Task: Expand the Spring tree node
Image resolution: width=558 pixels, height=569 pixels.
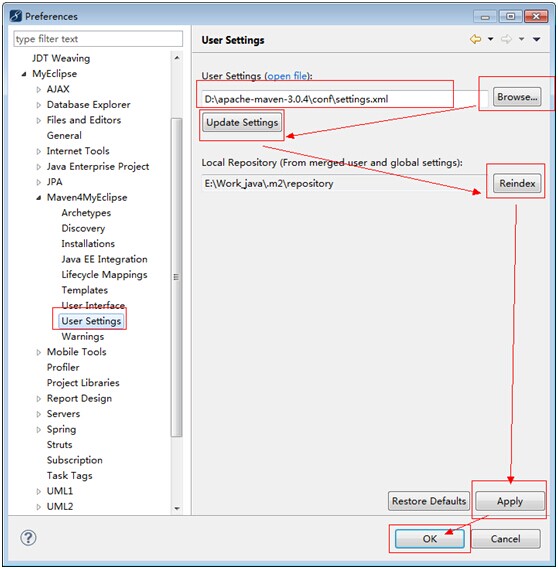Action: click(39, 430)
